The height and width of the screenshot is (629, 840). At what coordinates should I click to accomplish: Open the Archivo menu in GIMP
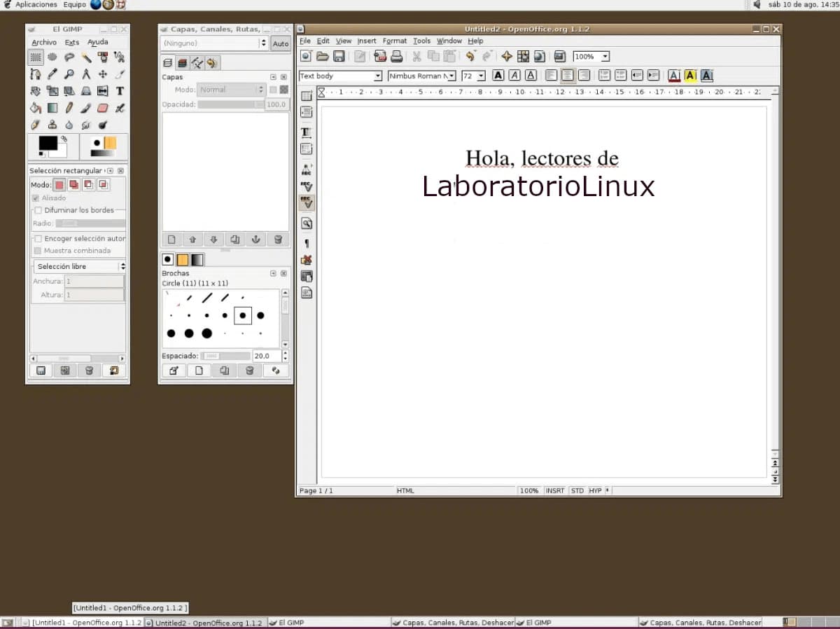(44, 43)
